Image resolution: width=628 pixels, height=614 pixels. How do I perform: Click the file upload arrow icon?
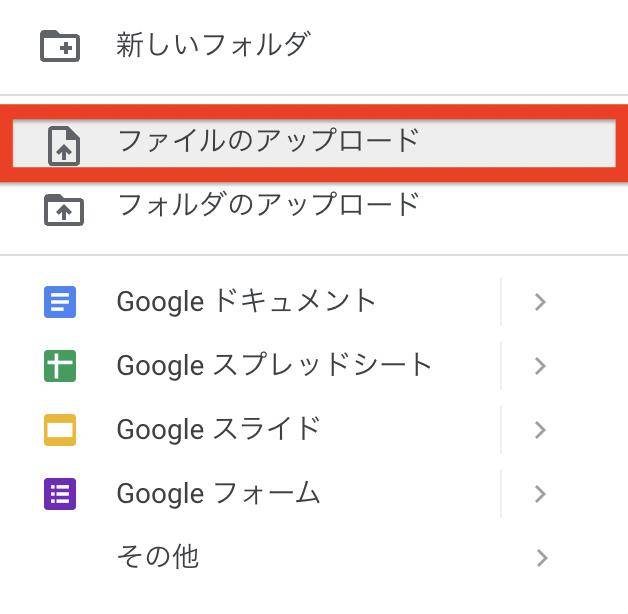point(64,146)
